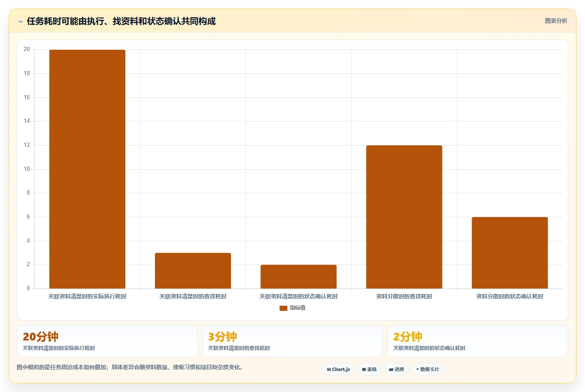Open the 20分钟 data card
The image size is (585, 392).
107,341
